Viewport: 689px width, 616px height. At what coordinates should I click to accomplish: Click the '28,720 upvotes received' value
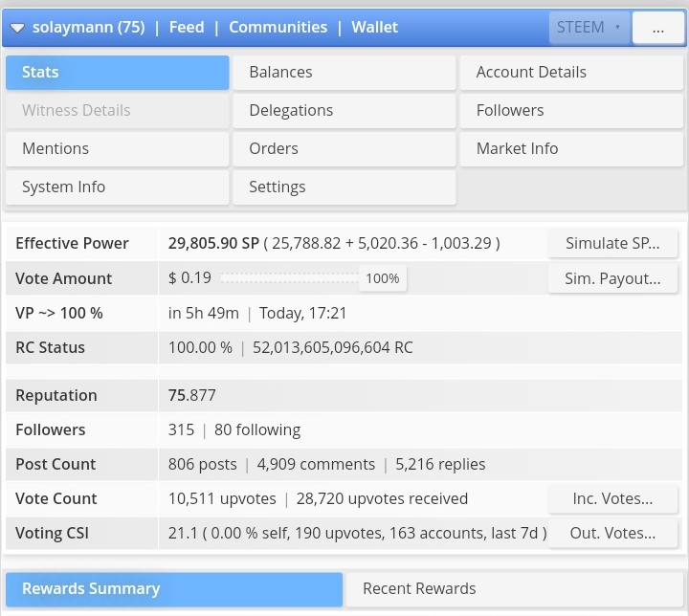coord(382,498)
